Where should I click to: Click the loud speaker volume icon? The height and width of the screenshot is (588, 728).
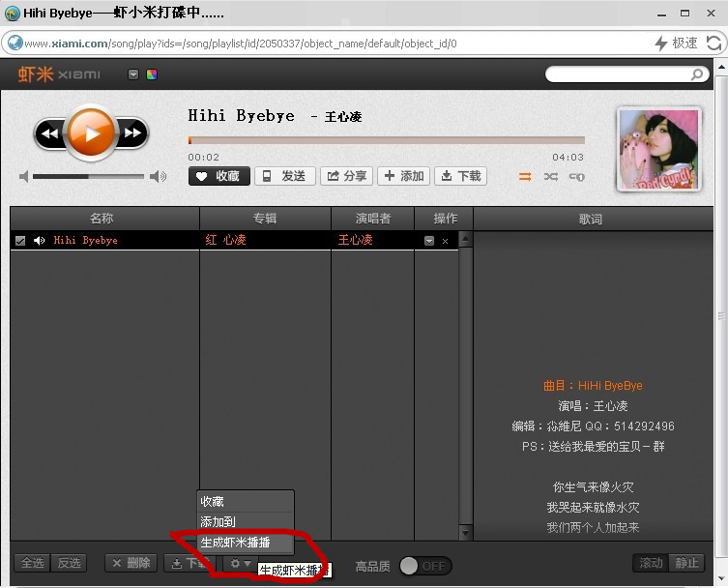(x=158, y=176)
